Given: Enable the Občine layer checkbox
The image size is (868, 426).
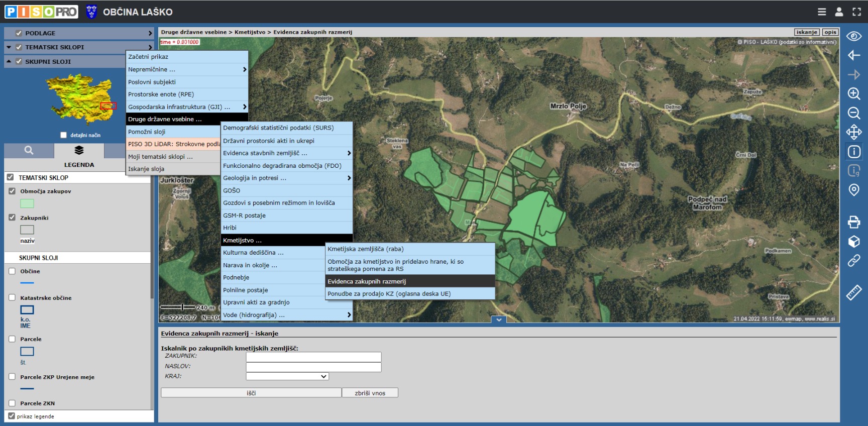Looking at the screenshot, I should [12, 271].
